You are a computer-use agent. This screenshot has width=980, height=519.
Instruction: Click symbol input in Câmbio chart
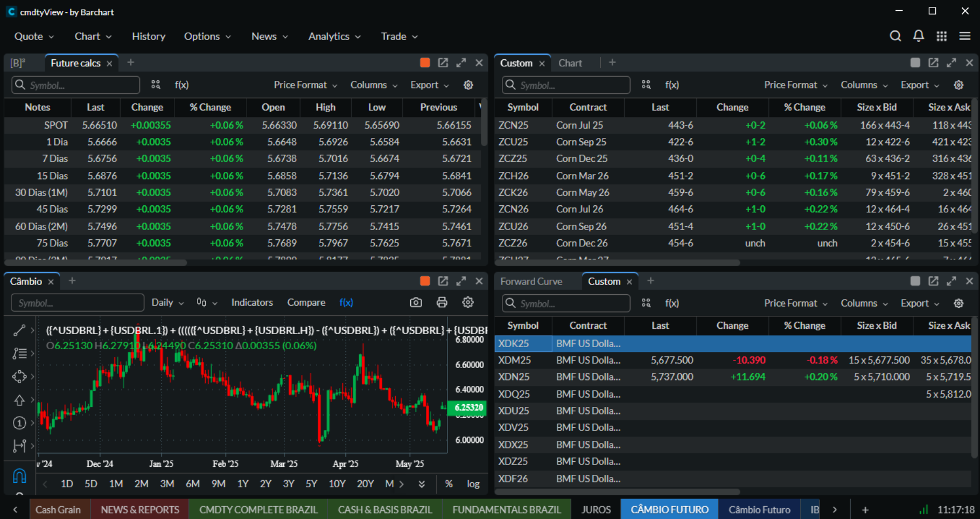(x=78, y=302)
